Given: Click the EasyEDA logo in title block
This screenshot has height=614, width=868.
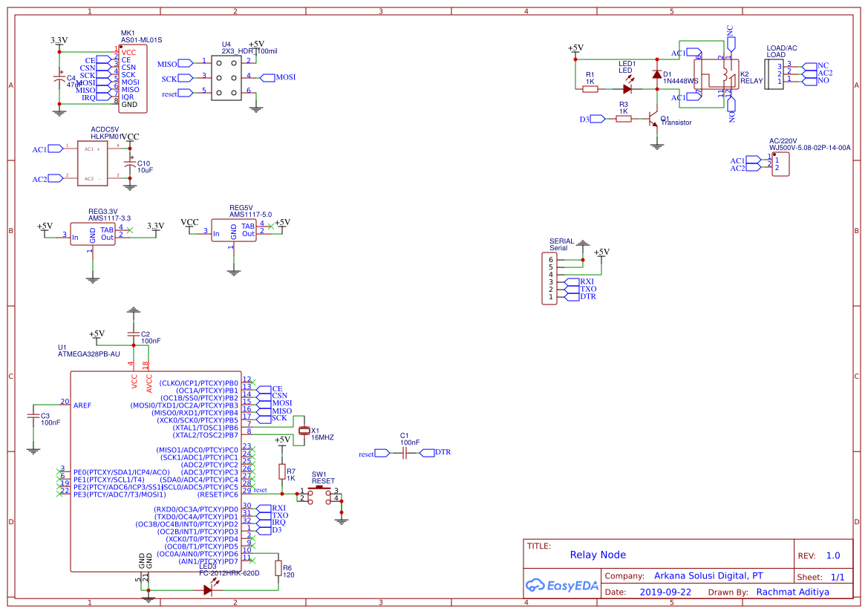Looking at the screenshot, I should click(562, 586).
